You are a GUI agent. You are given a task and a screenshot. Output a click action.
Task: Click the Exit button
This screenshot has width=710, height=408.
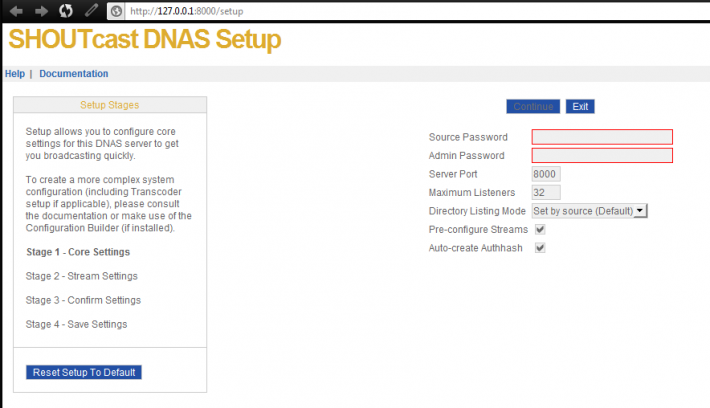point(580,106)
